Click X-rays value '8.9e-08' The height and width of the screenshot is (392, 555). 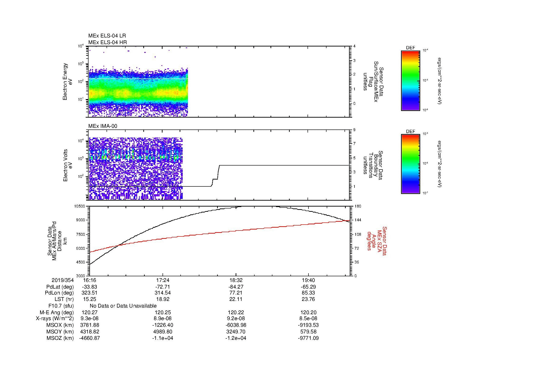click(x=163, y=318)
